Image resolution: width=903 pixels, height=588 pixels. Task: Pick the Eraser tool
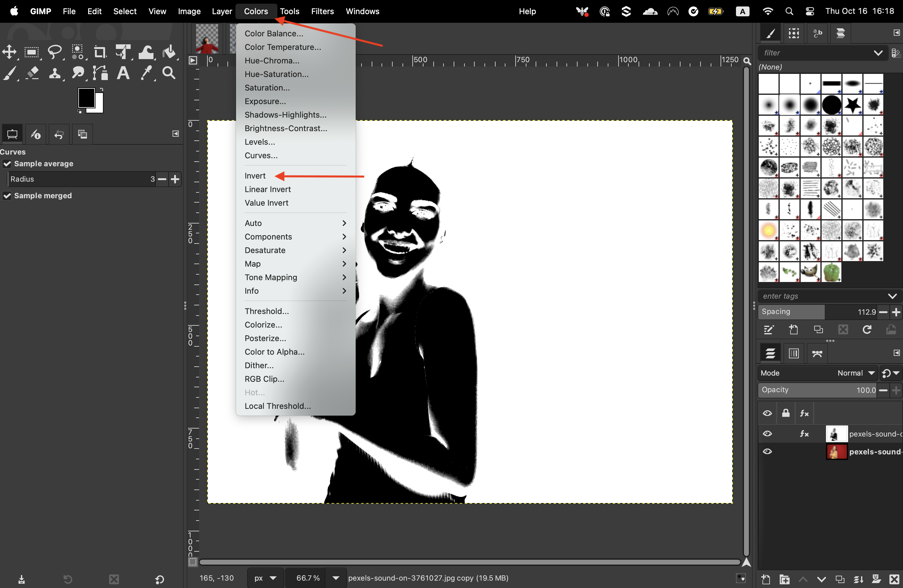point(33,73)
